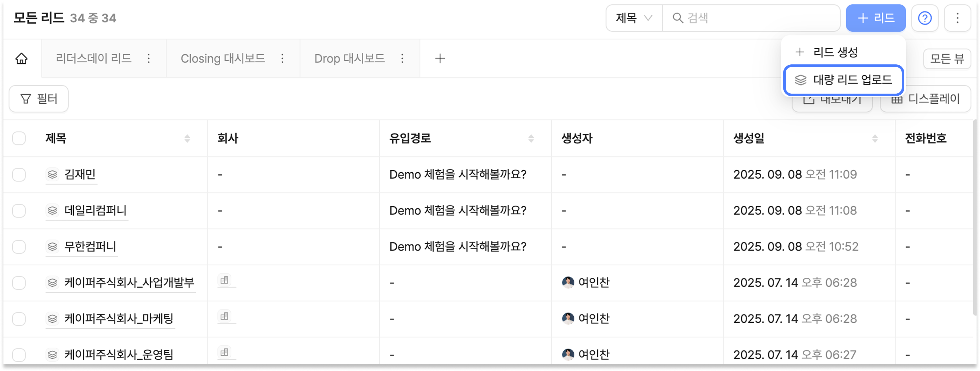980x371 pixels.
Task: Sort by the 생성일 column arrows
Action: (x=875, y=139)
